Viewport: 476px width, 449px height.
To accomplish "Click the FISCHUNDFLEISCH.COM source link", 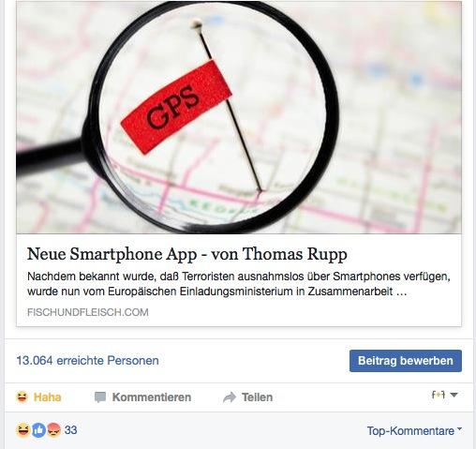I will click(88, 312).
